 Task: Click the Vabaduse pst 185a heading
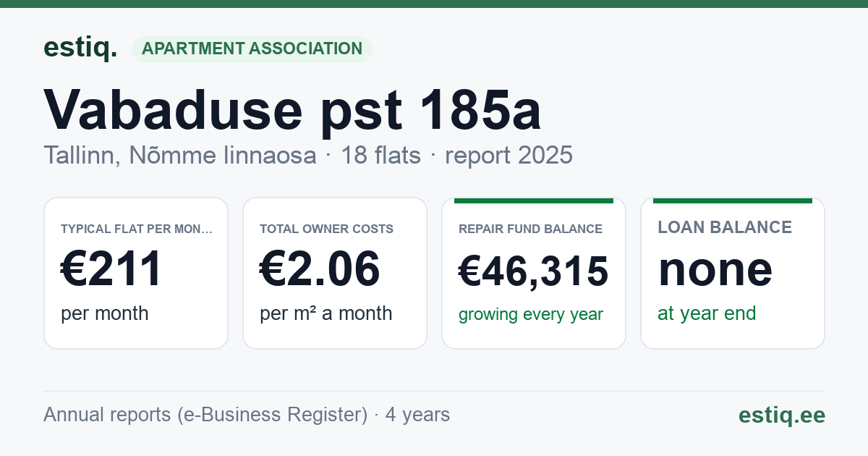point(292,110)
